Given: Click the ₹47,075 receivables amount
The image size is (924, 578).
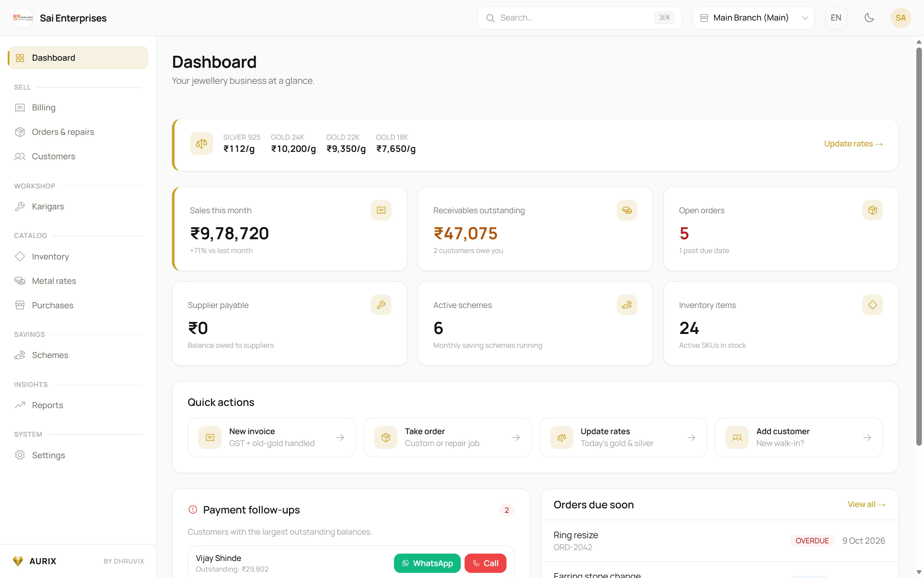Looking at the screenshot, I should click(466, 233).
